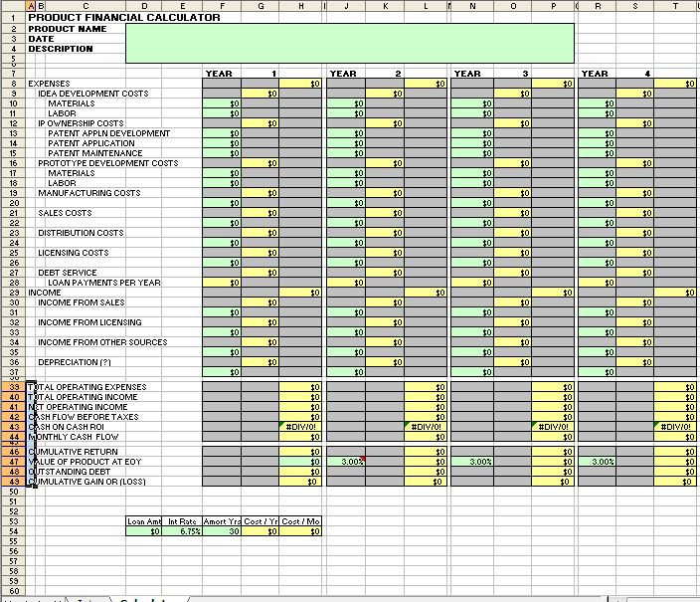The image size is (700, 602).
Task: Click the INCOME FROM SALES label
Action: tap(82, 302)
